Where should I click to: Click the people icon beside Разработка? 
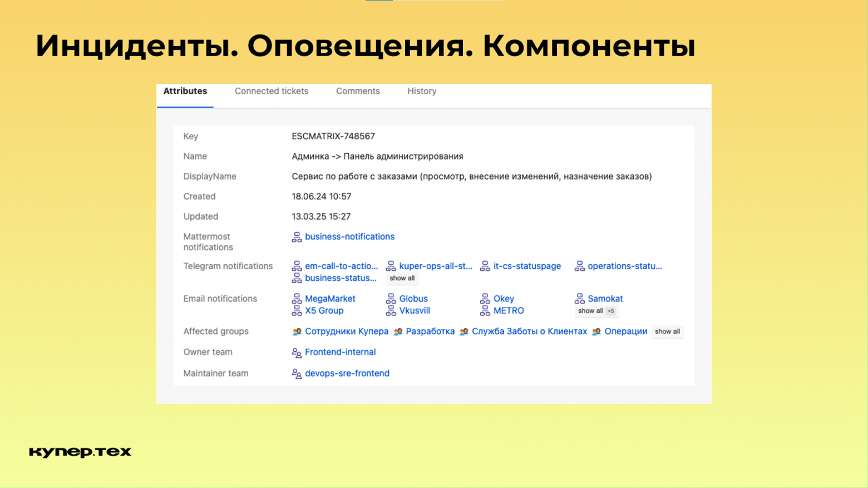398,331
